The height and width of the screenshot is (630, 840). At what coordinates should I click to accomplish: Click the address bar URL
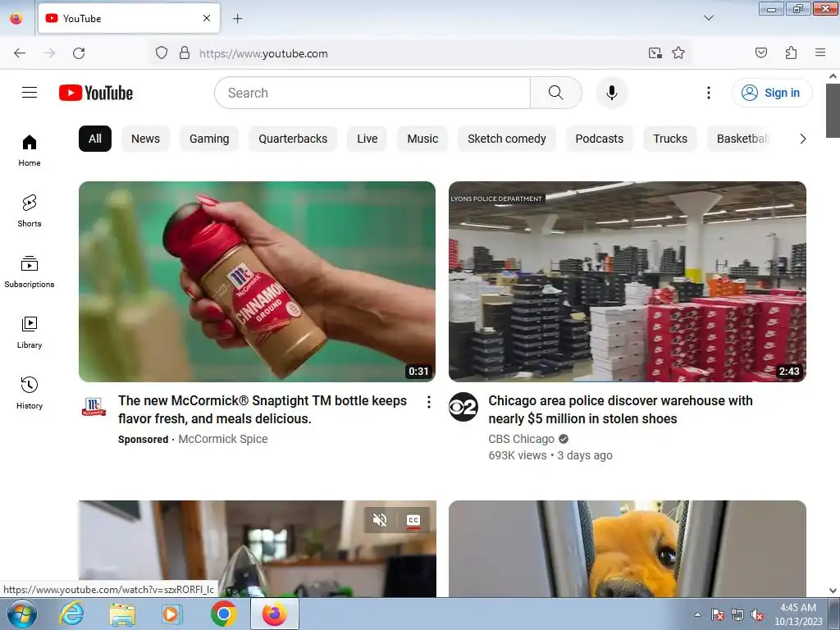[x=263, y=53]
